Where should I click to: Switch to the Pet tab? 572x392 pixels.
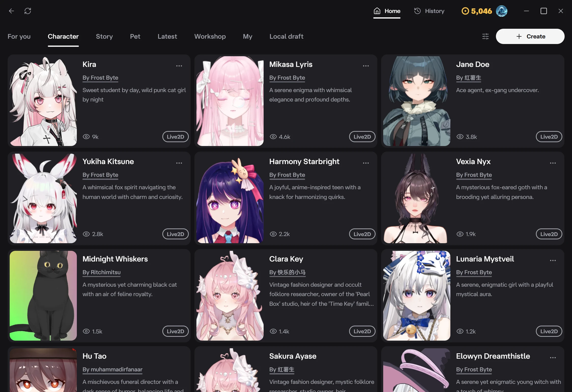coord(135,36)
